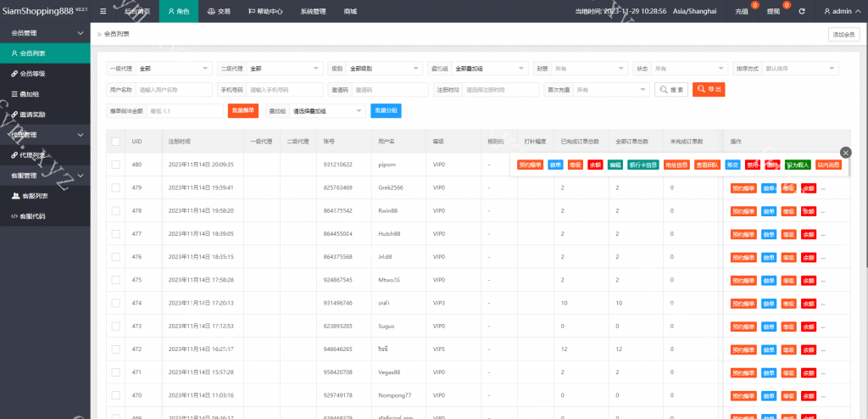The width and height of the screenshot is (868, 419).
Task: Click 查看团队 in the action popup
Action: pyautogui.click(x=708, y=165)
